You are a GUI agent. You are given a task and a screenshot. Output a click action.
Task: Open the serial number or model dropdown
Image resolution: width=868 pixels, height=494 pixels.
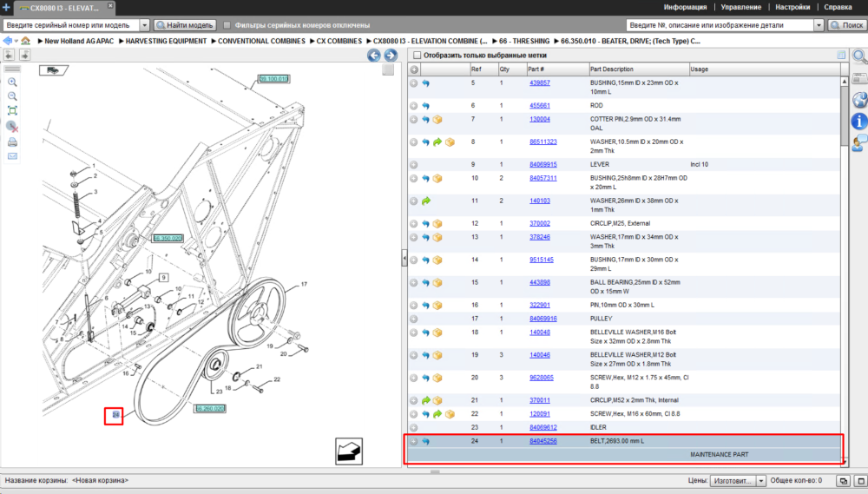[144, 25]
